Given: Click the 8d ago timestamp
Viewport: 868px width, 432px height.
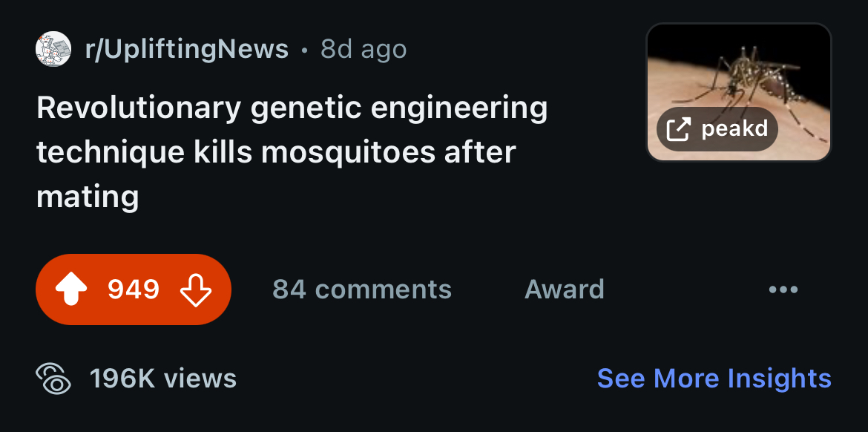Looking at the screenshot, I should click(364, 49).
